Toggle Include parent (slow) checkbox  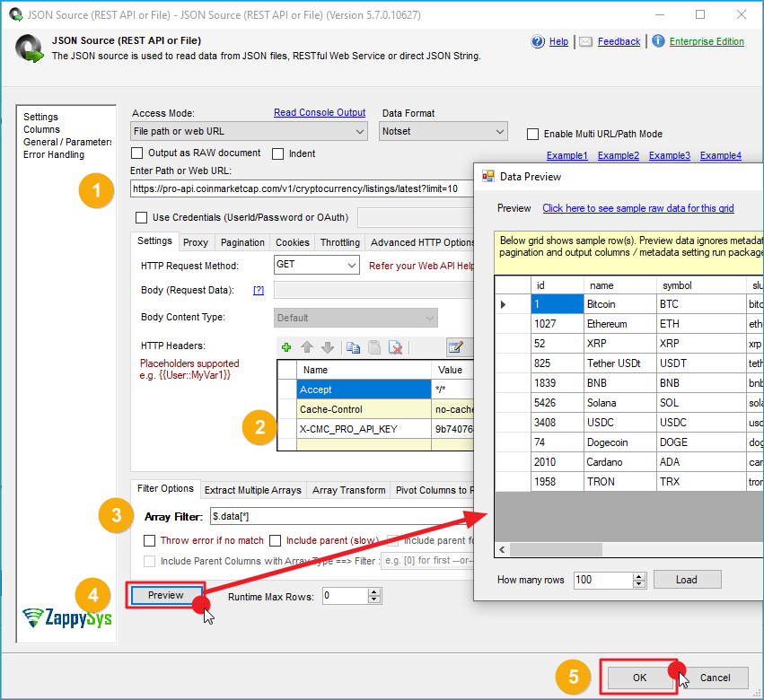[276, 541]
